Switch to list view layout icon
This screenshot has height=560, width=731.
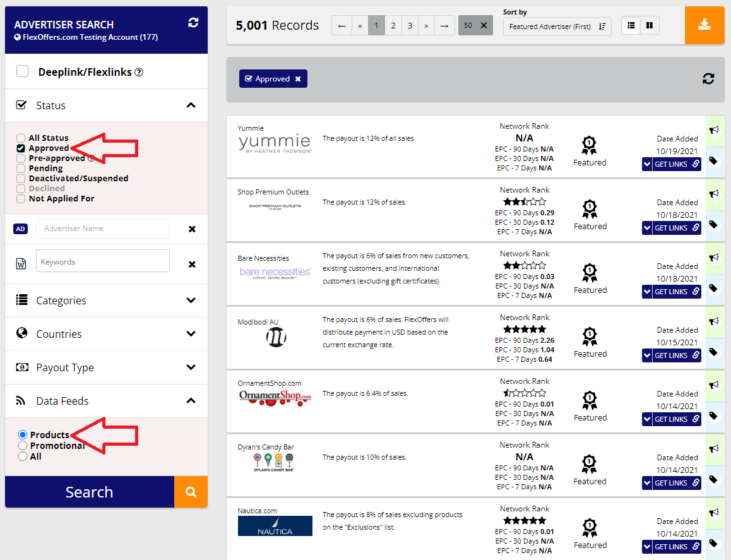631,26
